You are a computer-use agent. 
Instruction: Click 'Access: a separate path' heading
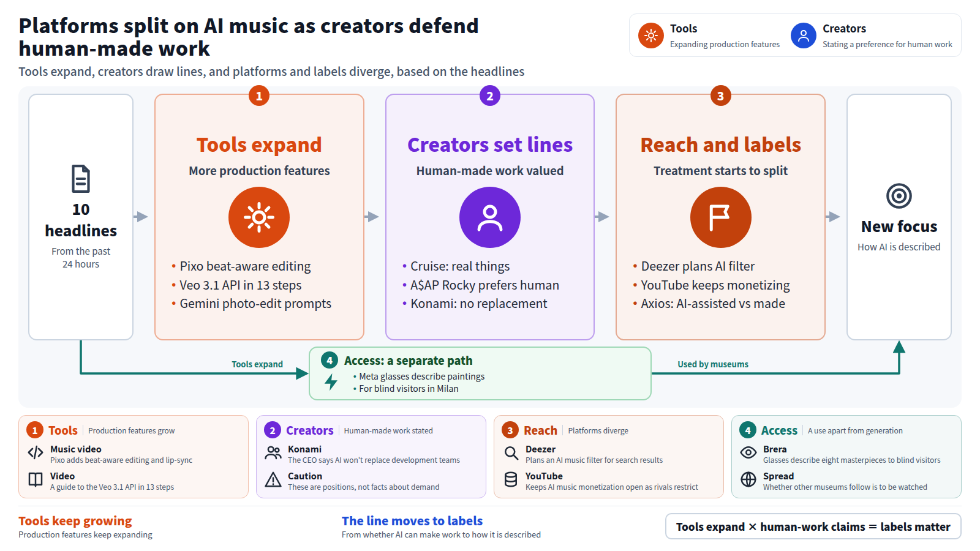pos(408,361)
